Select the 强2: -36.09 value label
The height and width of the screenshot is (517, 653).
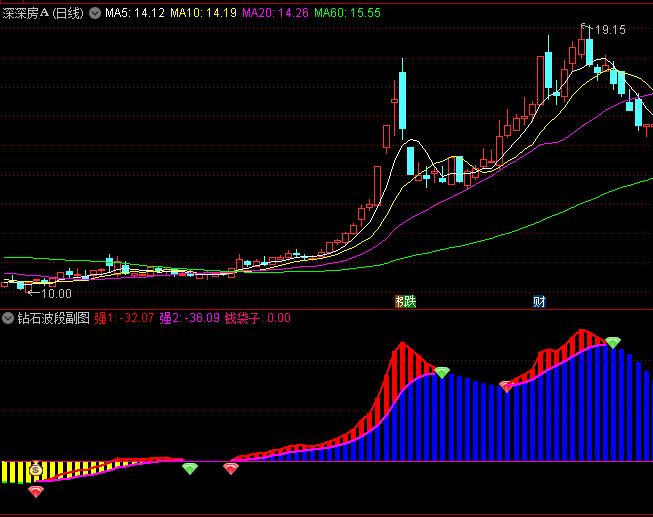pos(189,318)
